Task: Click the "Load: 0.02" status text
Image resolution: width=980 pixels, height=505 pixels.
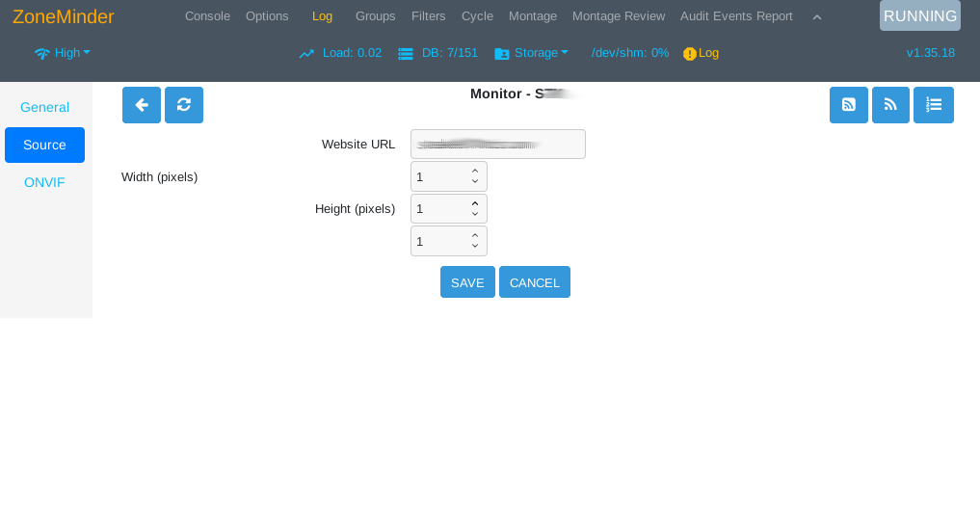Action: [352, 53]
